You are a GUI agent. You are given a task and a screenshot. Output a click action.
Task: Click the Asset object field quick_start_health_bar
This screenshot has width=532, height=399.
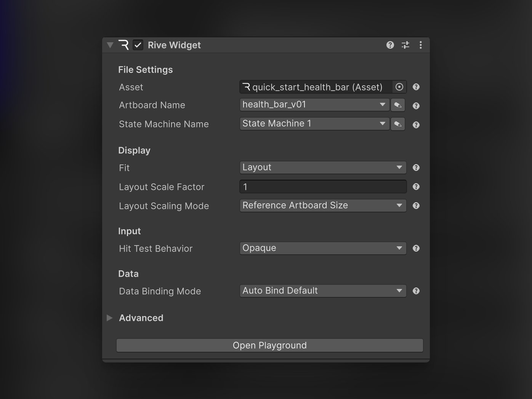[316, 87]
